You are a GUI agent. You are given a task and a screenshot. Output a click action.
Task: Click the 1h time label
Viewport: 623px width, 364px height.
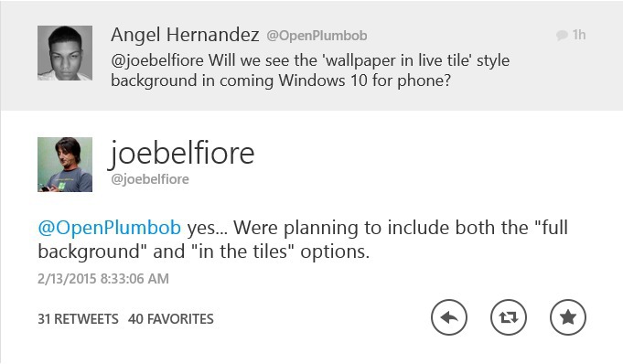tap(579, 35)
